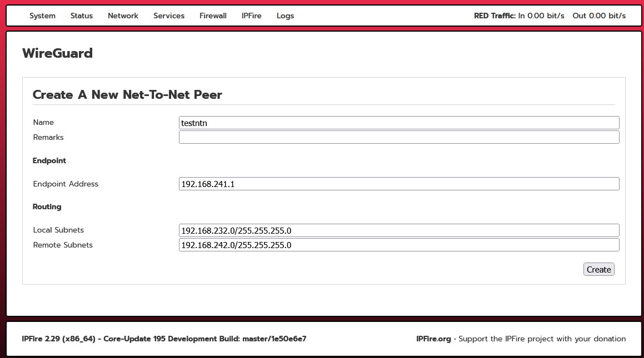Click the Create A New Net-To-Net Peer heading

click(127, 94)
